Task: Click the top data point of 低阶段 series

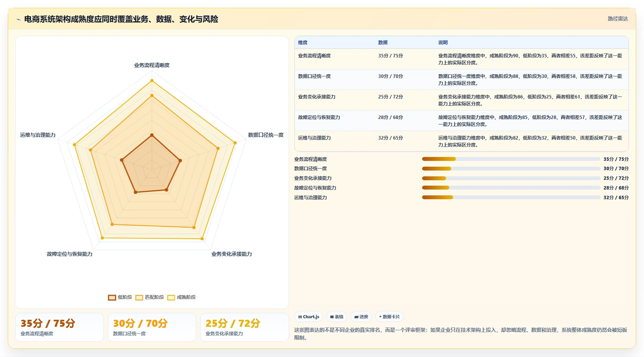Action: click(x=152, y=135)
